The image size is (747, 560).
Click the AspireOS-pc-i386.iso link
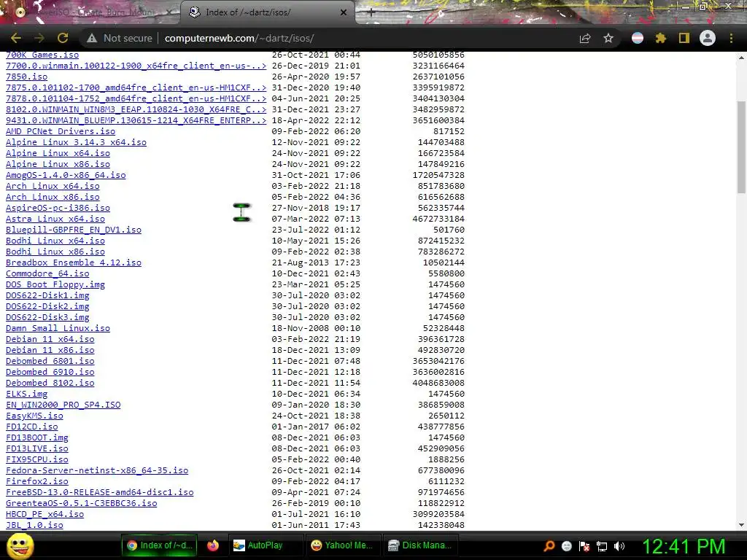tap(58, 208)
